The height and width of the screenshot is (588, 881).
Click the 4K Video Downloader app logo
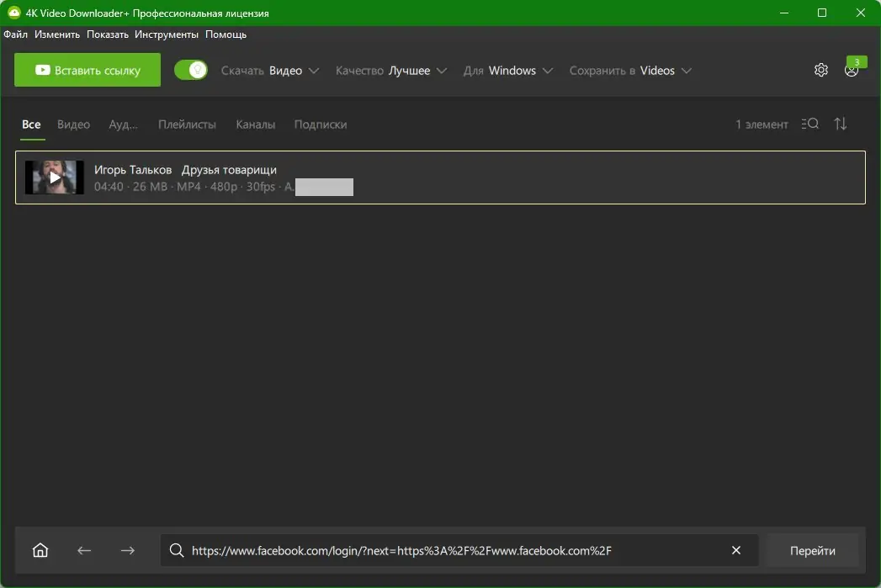(13, 13)
